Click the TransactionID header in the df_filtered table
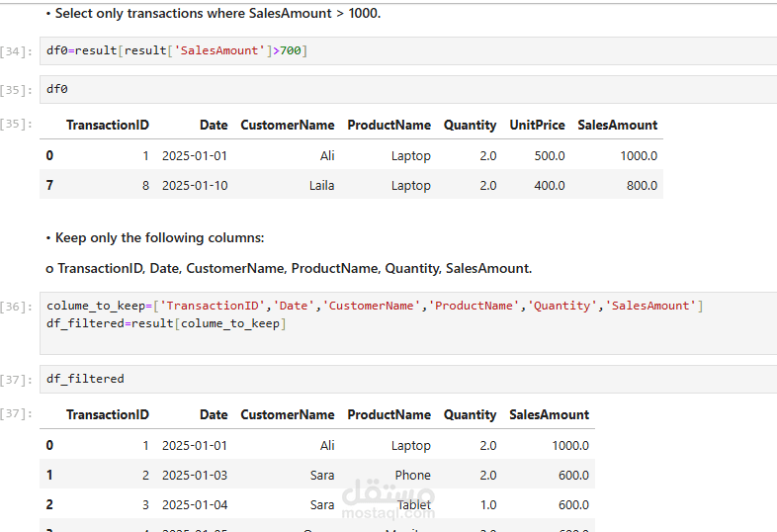This screenshot has height=532, width=777. pyautogui.click(x=108, y=414)
